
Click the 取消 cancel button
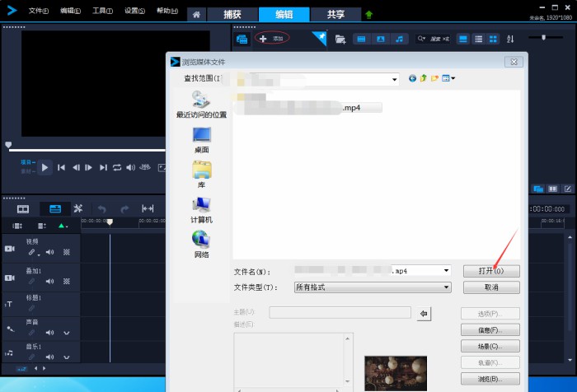pos(490,287)
